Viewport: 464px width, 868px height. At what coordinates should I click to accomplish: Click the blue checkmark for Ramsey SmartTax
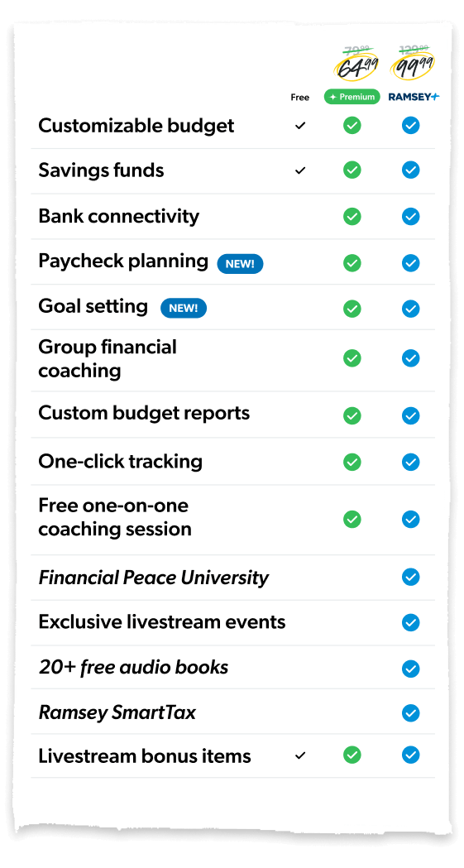(410, 712)
